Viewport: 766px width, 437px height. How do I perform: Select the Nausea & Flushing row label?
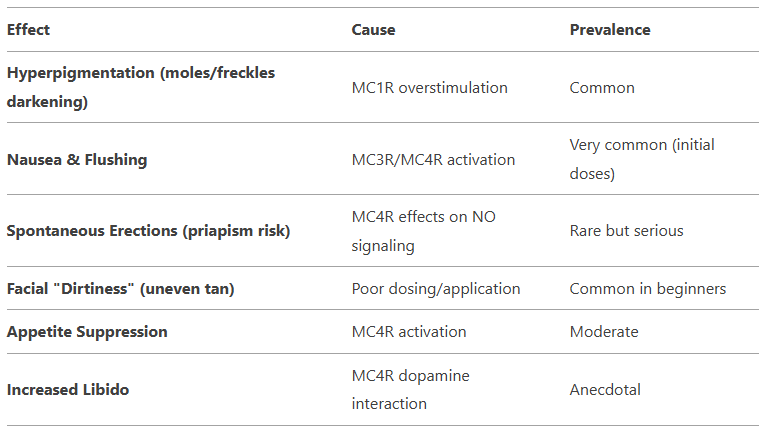click(x=76, y=159)
